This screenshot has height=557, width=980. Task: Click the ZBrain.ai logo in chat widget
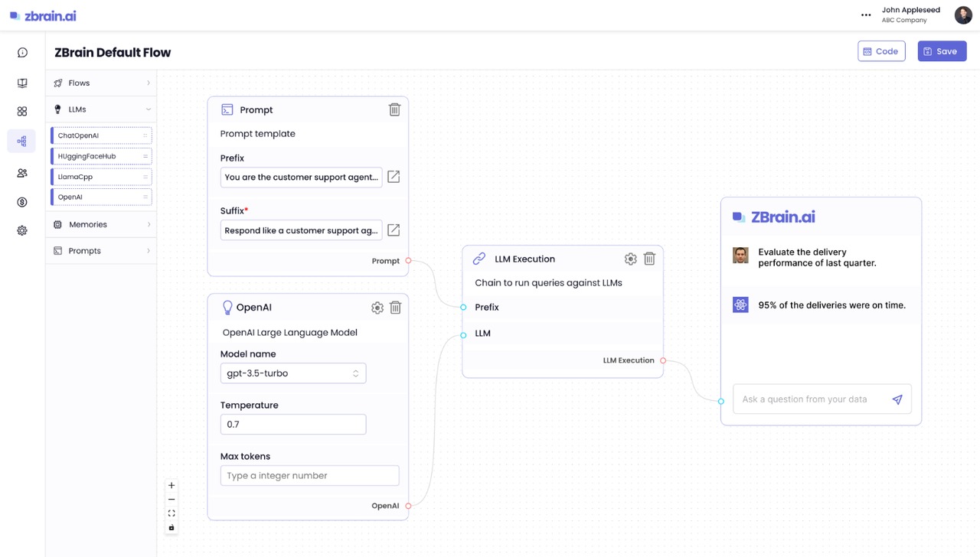click(774, 217)
